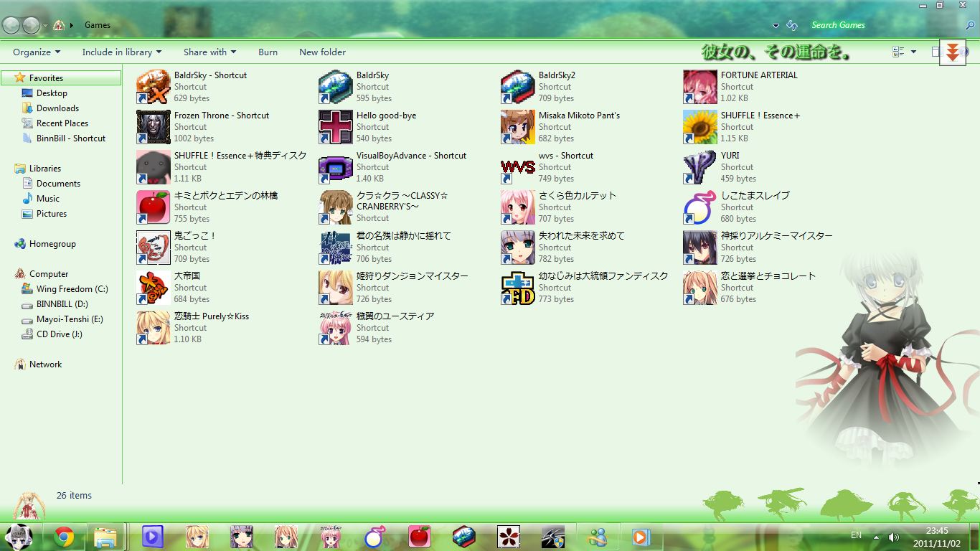Expand the view options dropdown arrow
This screenshot has width=980, height=551.
(x=913, y=52)
